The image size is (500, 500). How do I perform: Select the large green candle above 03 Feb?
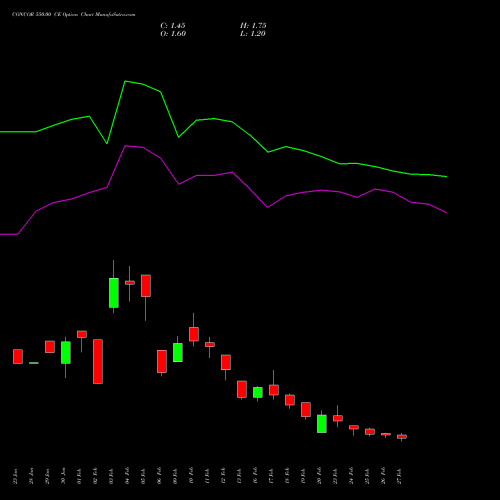click(114, 293)
